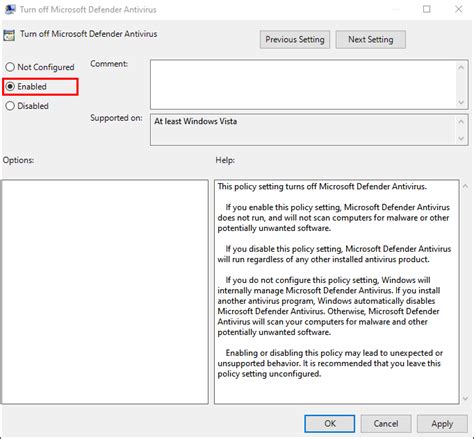Click Supported on box scroll up arrow
Viewport: 474px width, 439px height.
[x=461, y=122]
